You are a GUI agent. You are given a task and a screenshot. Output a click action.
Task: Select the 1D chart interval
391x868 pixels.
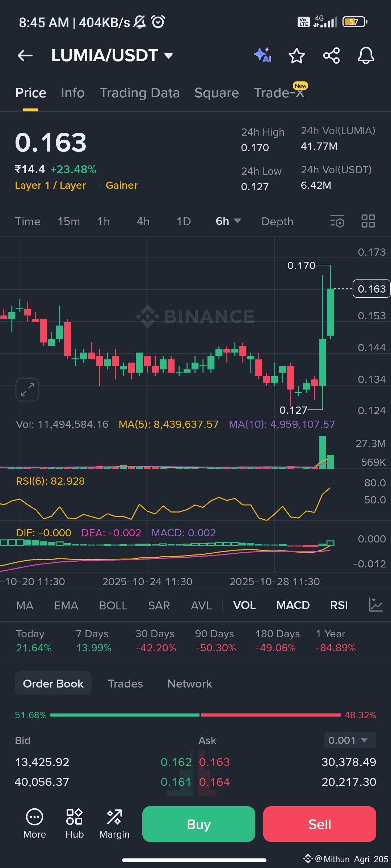click(184, 221)
